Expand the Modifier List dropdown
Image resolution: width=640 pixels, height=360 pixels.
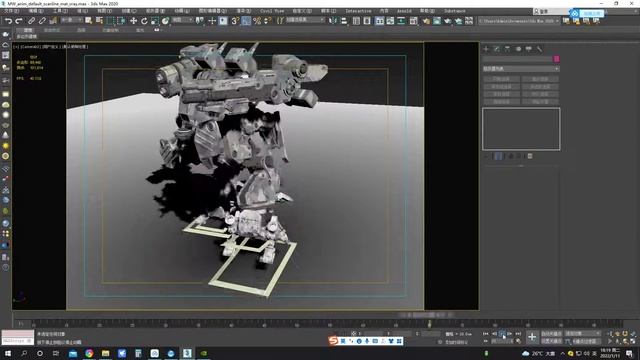point(521,69)
